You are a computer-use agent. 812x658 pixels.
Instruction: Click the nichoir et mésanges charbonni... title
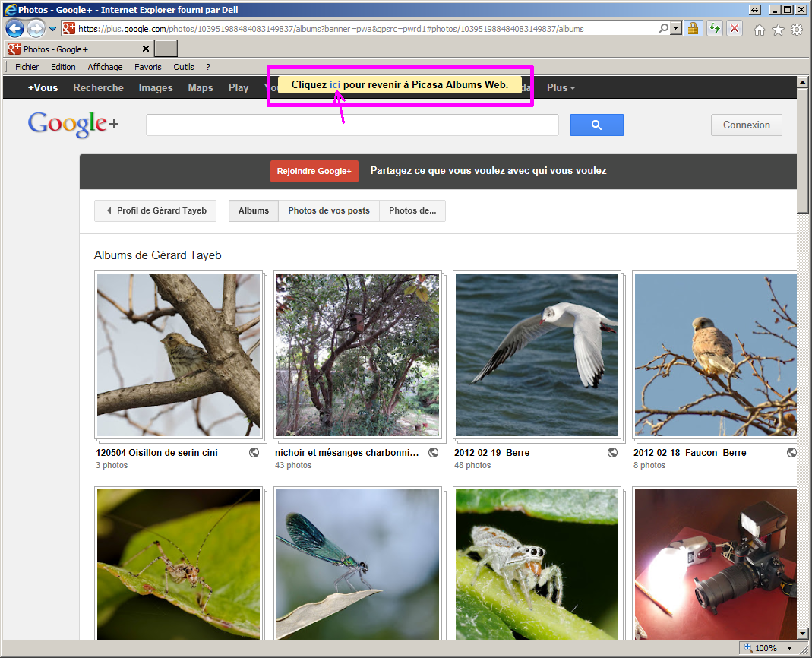pos(346,452)
